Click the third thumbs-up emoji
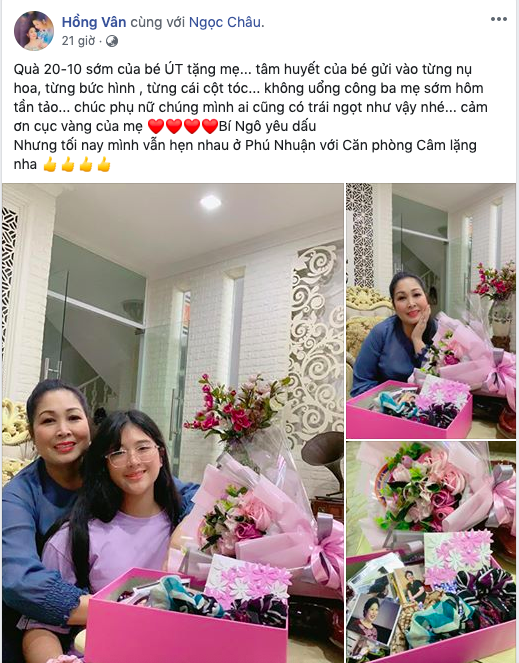Screen dimensions: 519x663 click(86, 164)
